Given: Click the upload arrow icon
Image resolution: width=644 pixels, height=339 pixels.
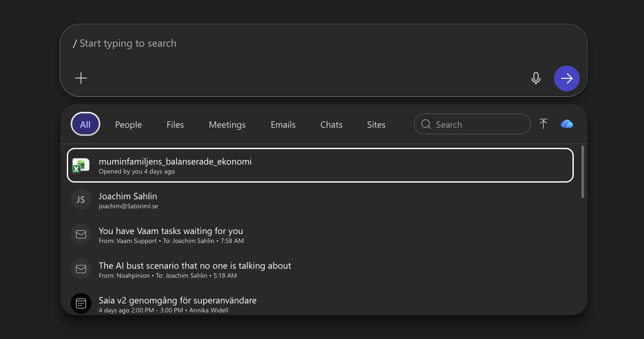Looking at the screenshot, I should (543, 124).
